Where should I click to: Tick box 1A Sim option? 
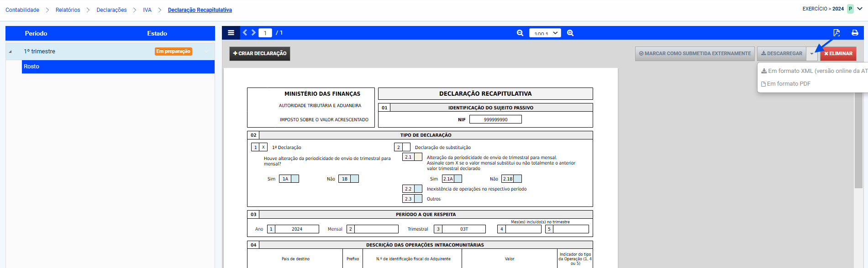coord(295,179)
